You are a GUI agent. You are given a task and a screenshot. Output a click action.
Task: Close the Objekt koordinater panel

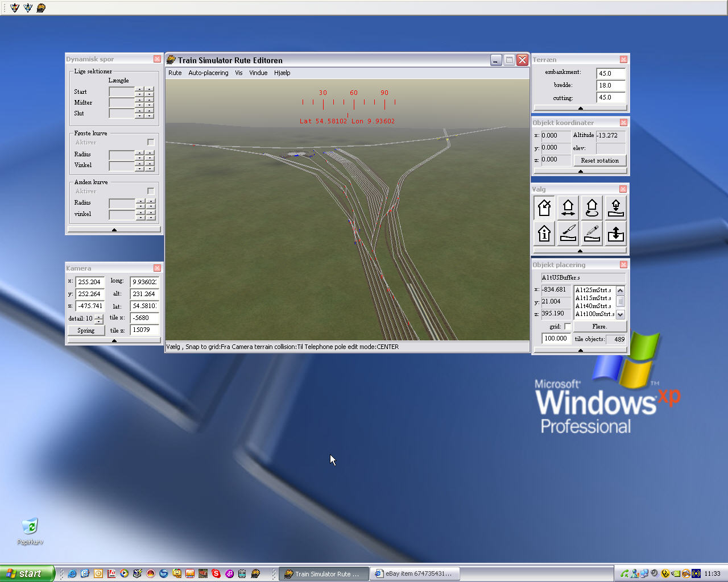[x=623, y=123]
